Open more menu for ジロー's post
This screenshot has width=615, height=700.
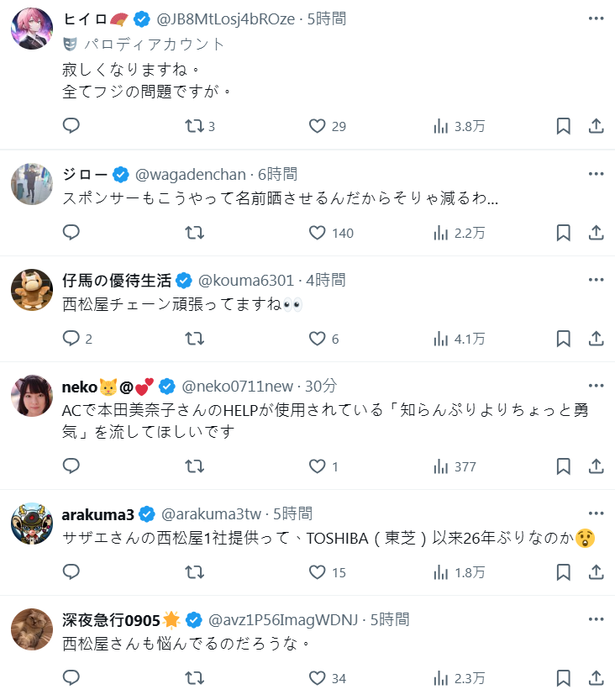click(x=596, y=174)
